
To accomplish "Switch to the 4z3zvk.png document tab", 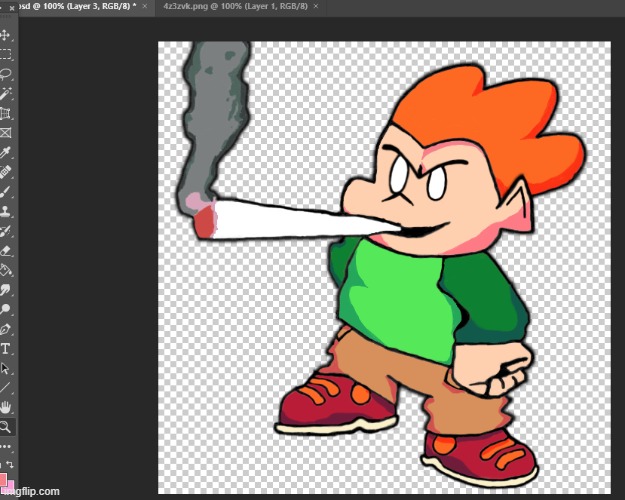I will tap(235, 6).
